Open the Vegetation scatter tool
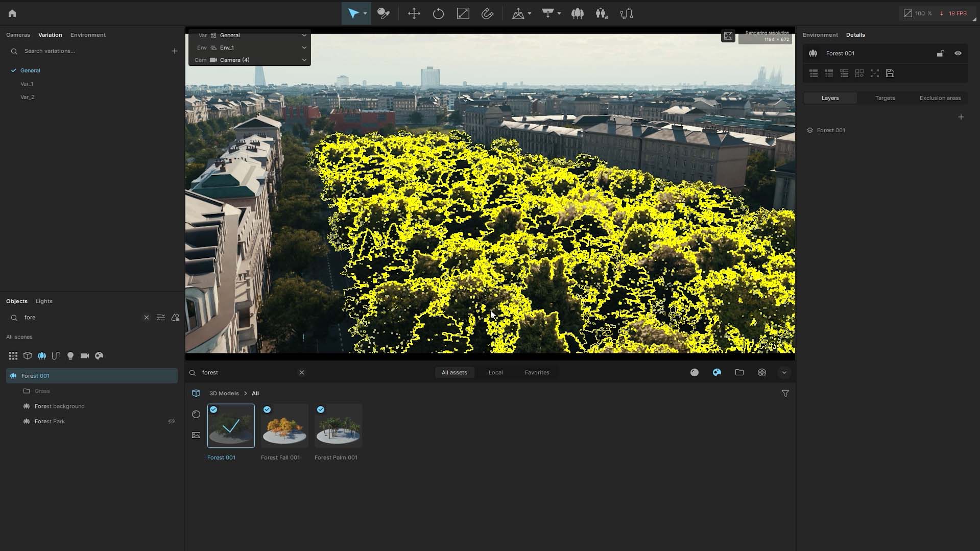 coord(578,14)
